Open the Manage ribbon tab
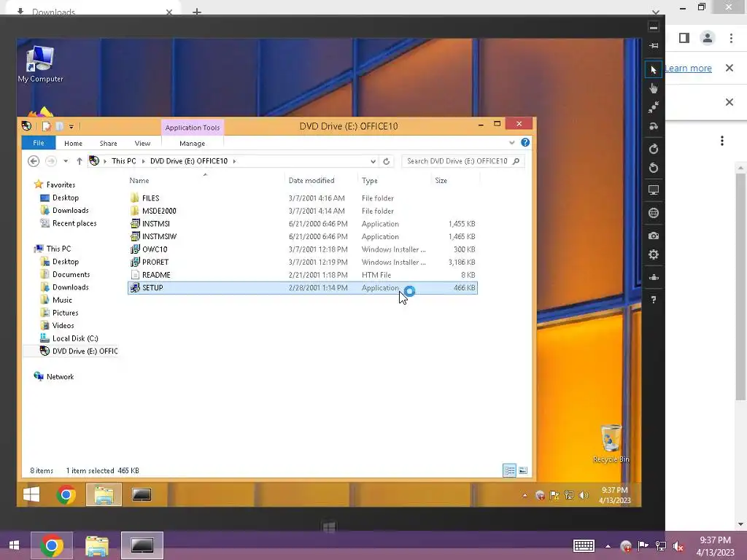Image resolution: width=747 pixels, height=560 pixels. coord(192,144)
